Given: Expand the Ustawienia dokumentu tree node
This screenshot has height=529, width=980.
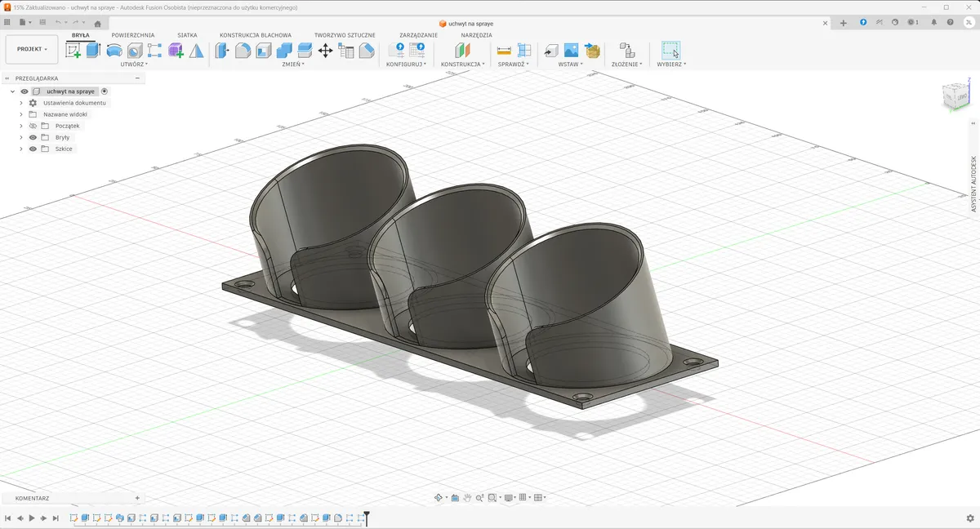Looking at the screenshot, I should coord(21,104).
